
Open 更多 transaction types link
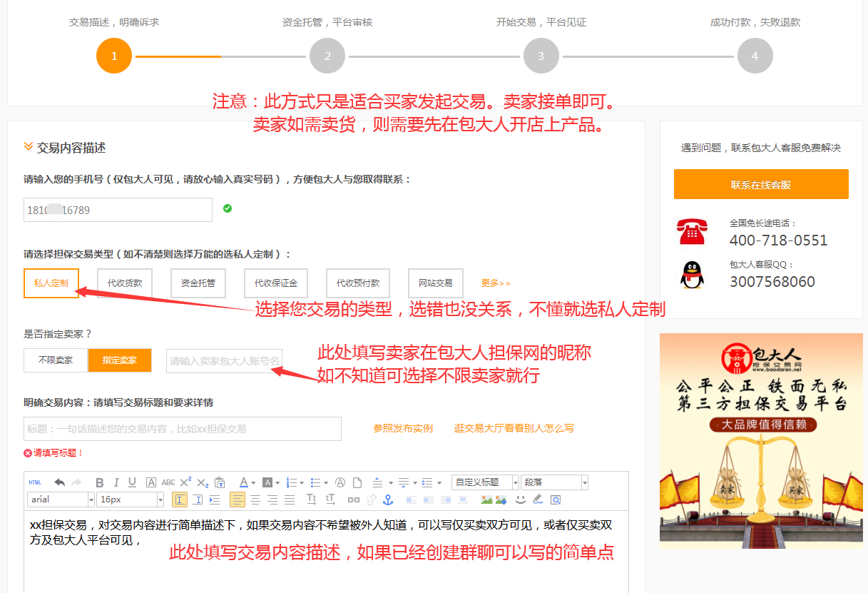pyautogui.click(x=495, y=283)
